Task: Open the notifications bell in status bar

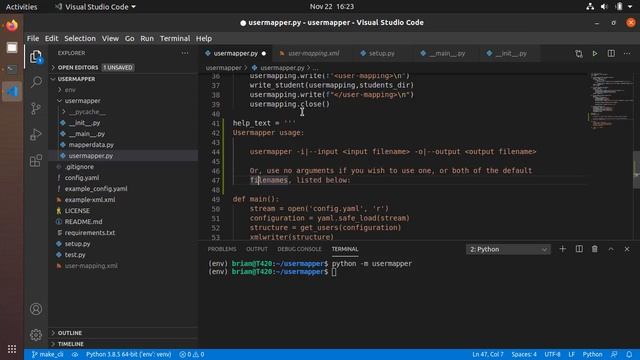Action: pos(629,354)
